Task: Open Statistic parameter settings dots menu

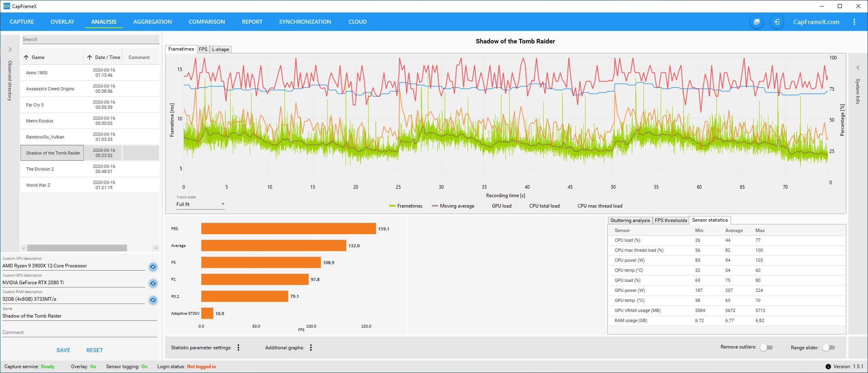Action: point(238,348)
